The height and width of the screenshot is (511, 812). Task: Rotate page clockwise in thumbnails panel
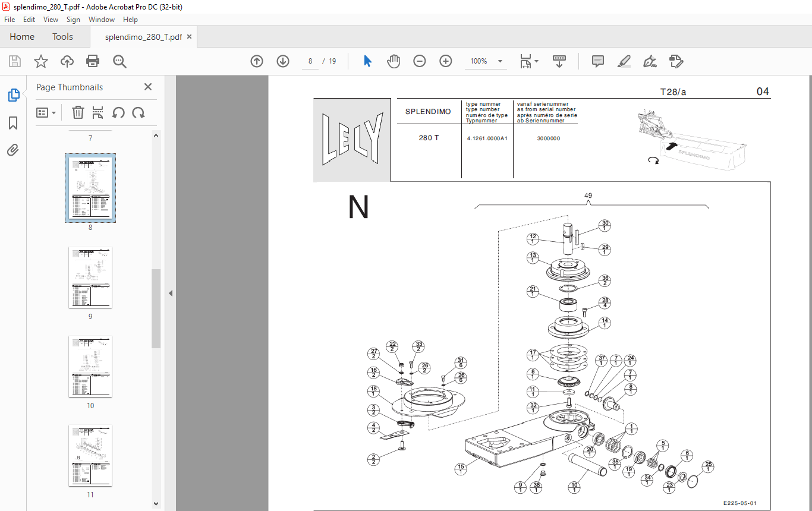point(139,112)
